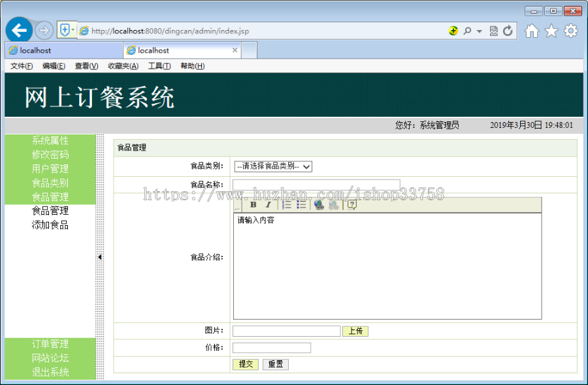Image resolution: width=588 pixels, height=385 pixels.
Task: Click the browser Home icon
Action: click(531, 31)
